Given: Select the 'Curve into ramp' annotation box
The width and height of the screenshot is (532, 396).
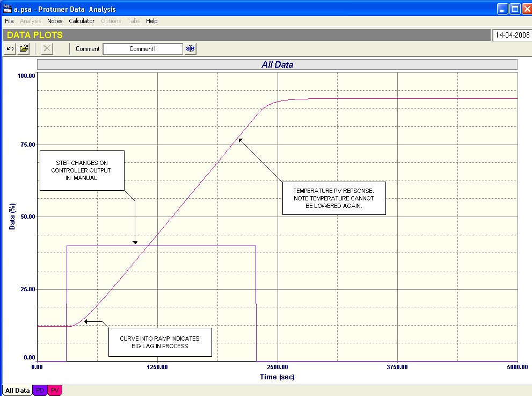Looking at the screenshot, I should tap(159, 342).
